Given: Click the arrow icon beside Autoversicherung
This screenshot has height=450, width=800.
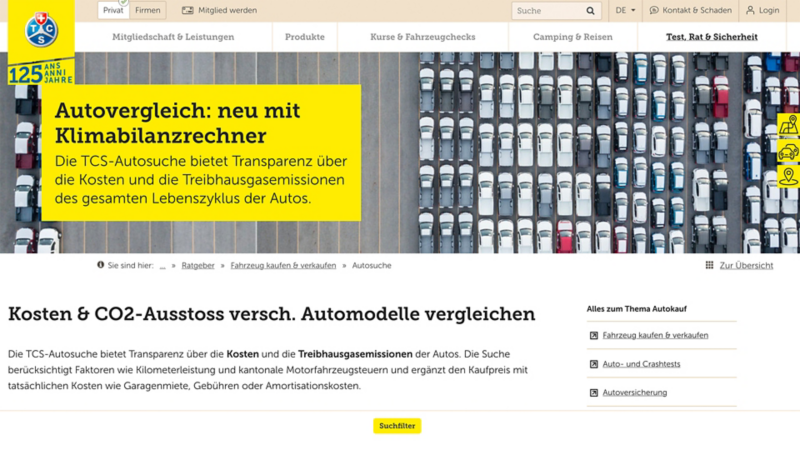Looking at the screenshot, I should point(593,393).
